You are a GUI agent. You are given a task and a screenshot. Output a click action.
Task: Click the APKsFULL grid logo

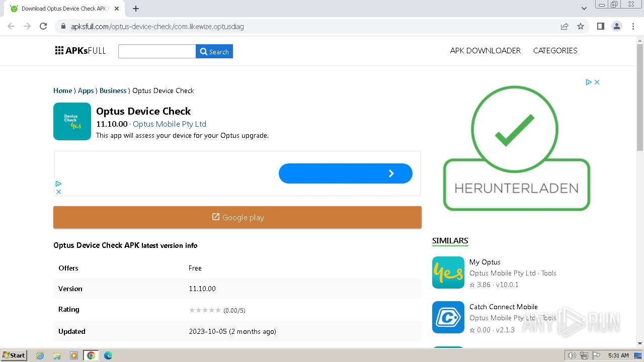coord(80,50)
